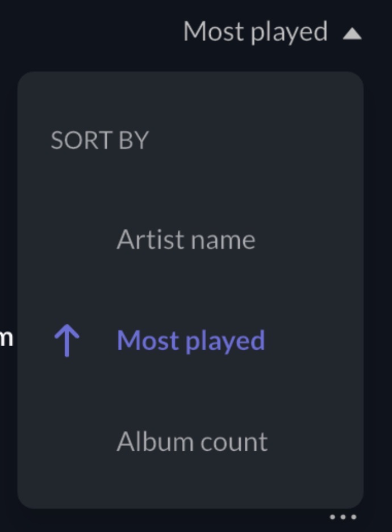This screenshot has height=532, width=392.
Task: Click the ascending arrow beside Most played
Action: click(x=66, y=342)
